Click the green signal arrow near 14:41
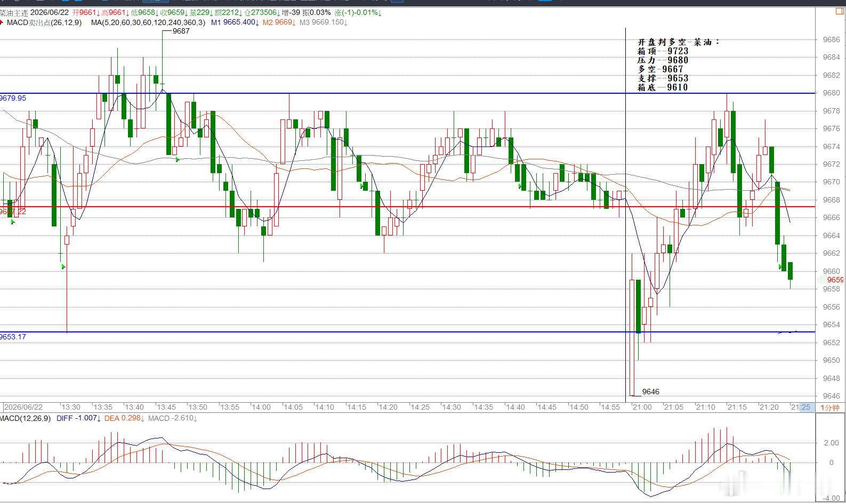 520,185
